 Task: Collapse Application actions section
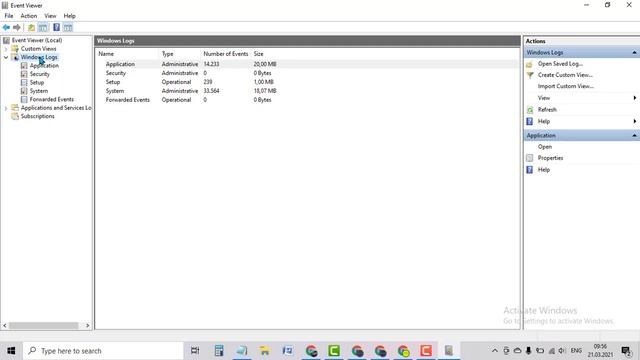point(634,135)
